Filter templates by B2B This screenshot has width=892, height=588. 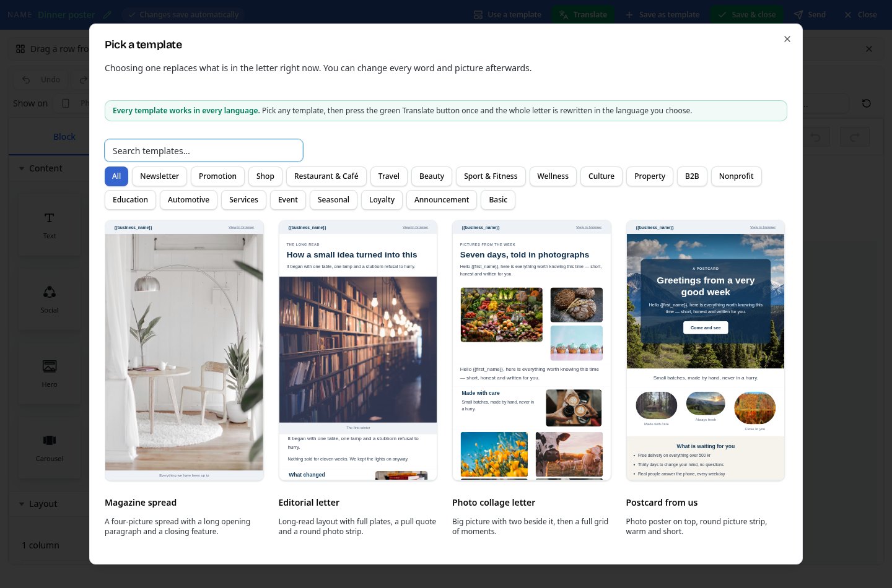[692, 176]
